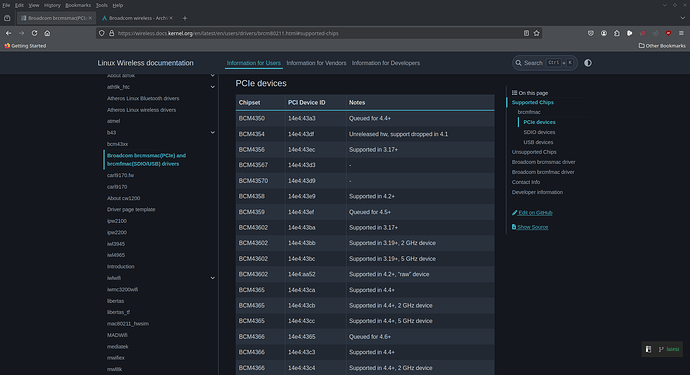
Task: Toggle dark/light theme on docs page
Action: (588, 63)
